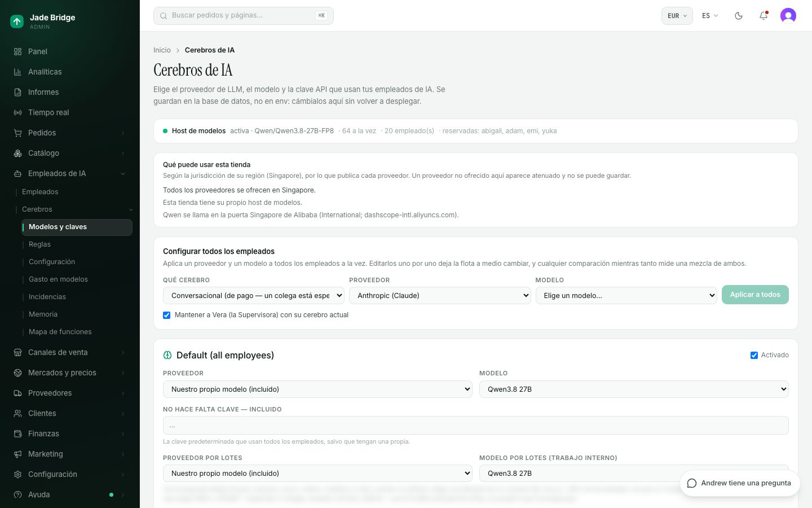812x508 pixels.
Task: Click the Empleados de IA robot icon
Action: 17,173
